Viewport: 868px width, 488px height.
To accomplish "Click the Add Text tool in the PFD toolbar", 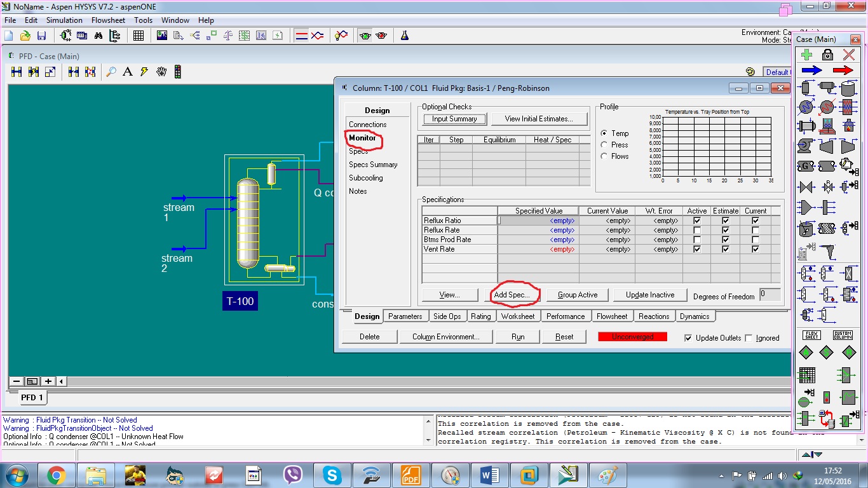I will pos(128,71).
